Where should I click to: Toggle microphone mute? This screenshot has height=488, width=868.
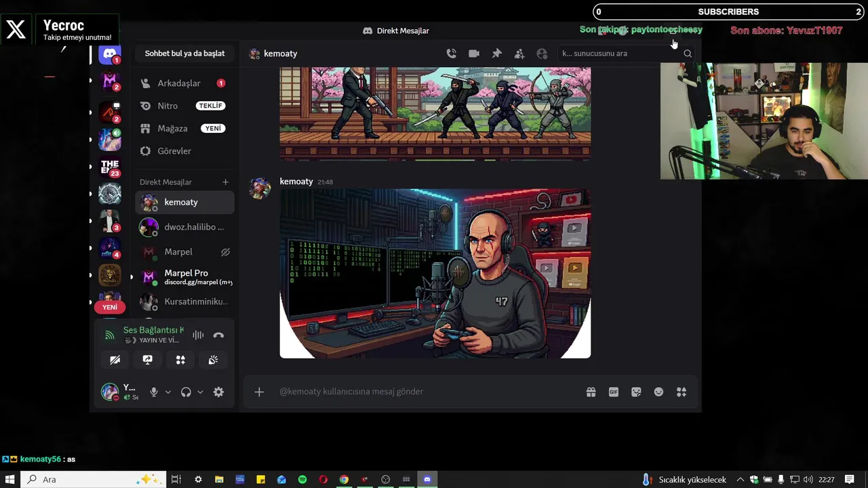click(x=154, y=392)
